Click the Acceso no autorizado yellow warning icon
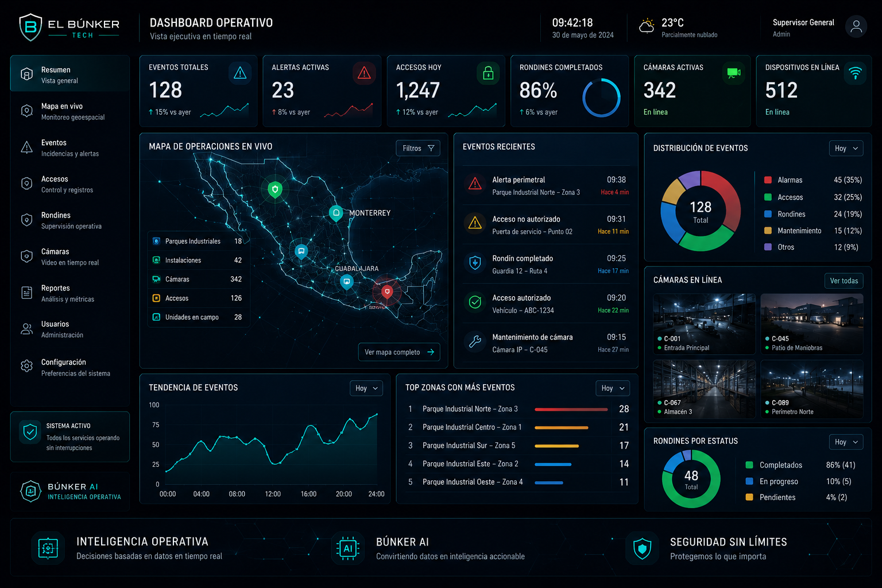The width and height of the screenshot is (882, 588). tap(475, 223)
